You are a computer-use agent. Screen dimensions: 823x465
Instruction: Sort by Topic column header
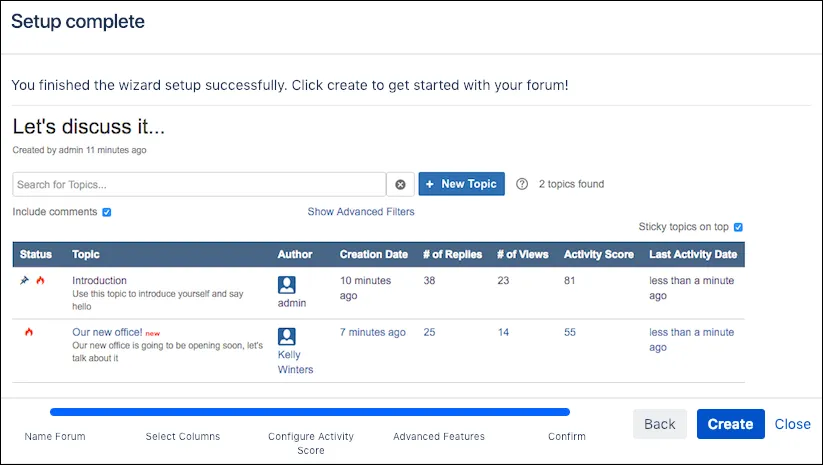(86, 255)
